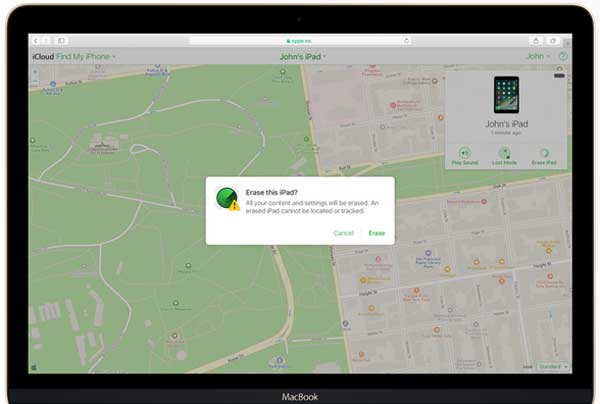The width and height of the screenshot is (600, 404).
Task: Click the map zoom in button
Action: pyautogui.click(x=35, y=72)
